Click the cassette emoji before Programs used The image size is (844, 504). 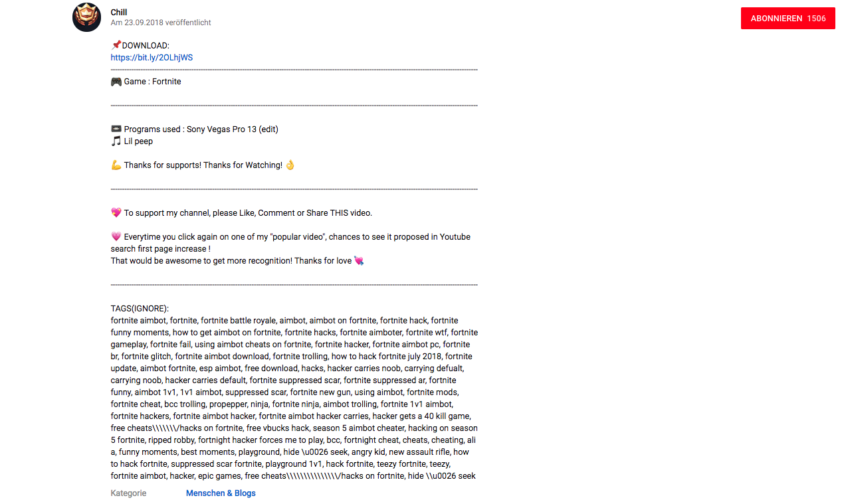[116, 129]
